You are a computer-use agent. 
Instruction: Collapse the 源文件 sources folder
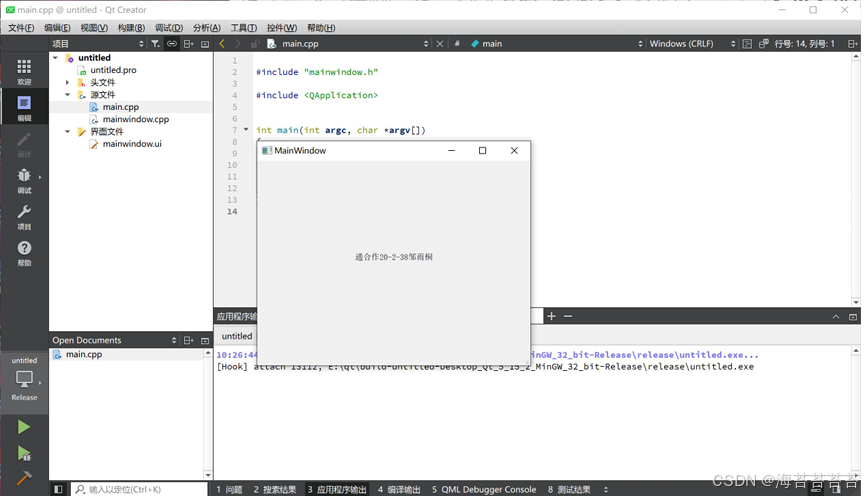[x=67, y=95]
